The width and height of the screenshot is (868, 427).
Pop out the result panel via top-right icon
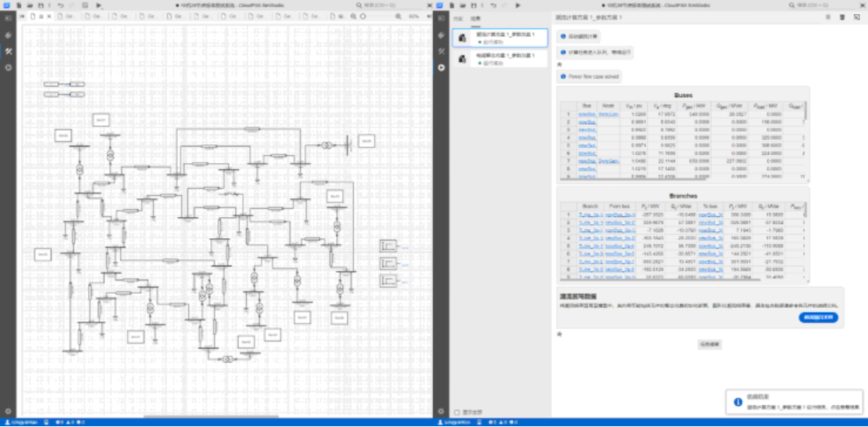tap(856, 16)
